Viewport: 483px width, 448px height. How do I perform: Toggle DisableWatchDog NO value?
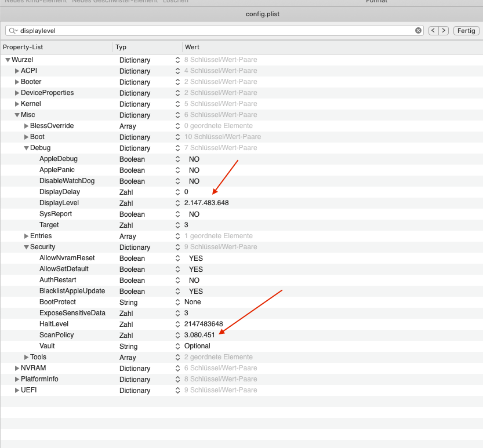(194, 181)
